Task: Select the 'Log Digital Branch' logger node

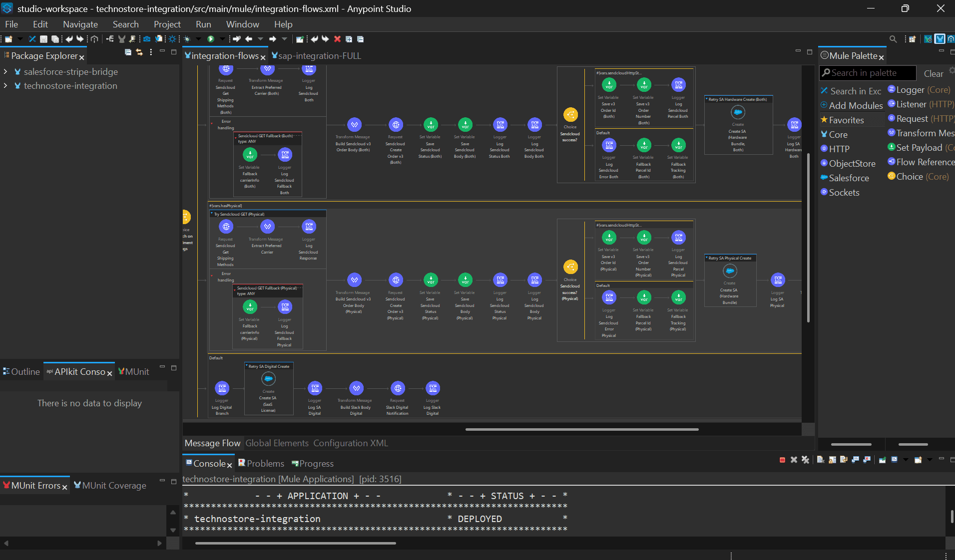Action: tap(222, 388)
